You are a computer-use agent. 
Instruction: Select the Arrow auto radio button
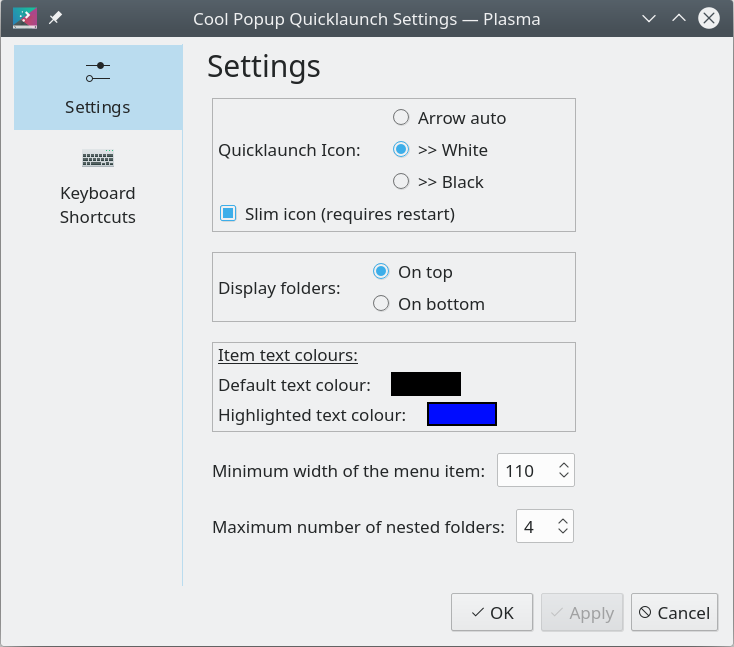pyautogui.click(x=401, y=118)
